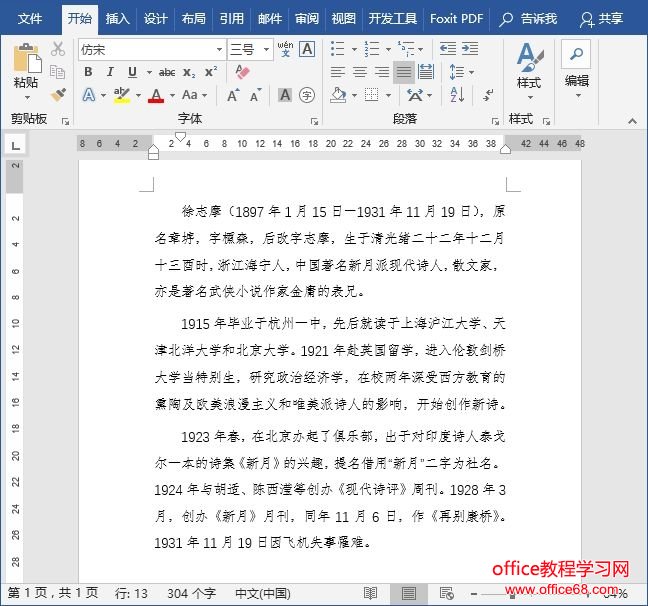Toggle character shading A icon
This screenshot has width=648, height=606.
coord(285,95)
